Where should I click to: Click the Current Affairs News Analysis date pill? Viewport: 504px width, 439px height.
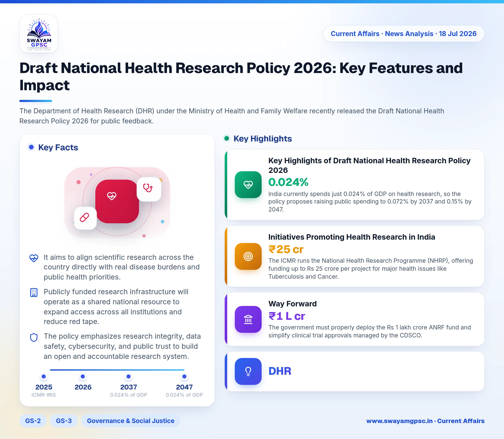[403, 34]
